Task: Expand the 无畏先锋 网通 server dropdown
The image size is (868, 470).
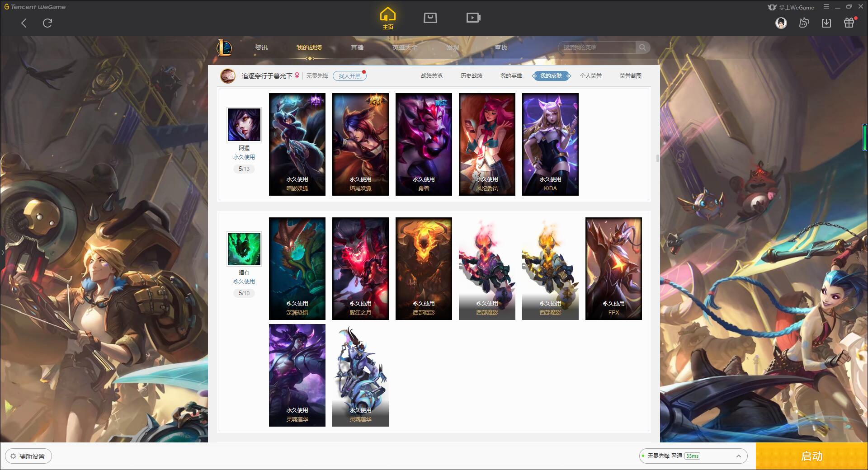Action: click(x=693, y=456)
